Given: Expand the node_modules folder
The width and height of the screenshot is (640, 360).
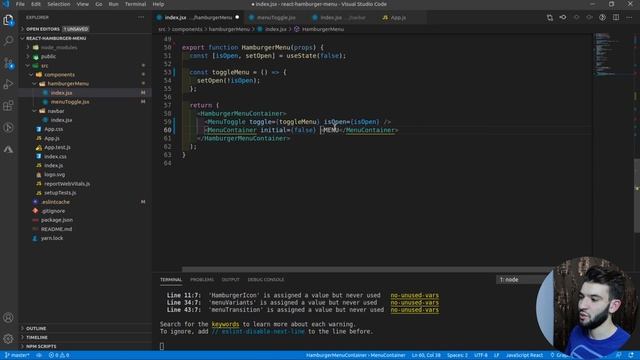Looking at the screenshot, I should [59, 47].
